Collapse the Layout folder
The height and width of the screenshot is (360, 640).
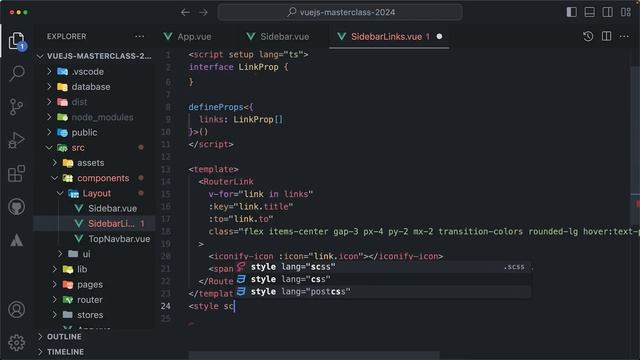pos(95,193)
